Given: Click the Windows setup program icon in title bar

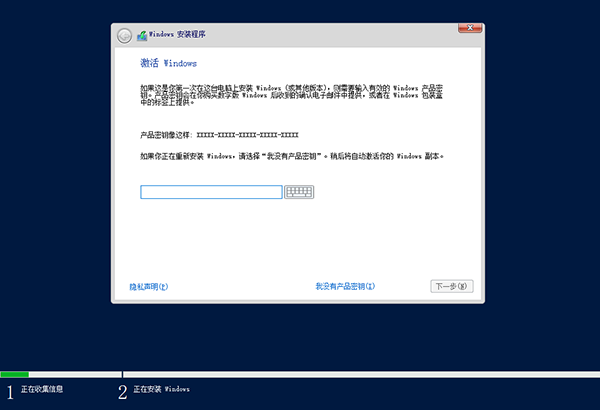Looking at the screenshot, I should (142, 36).
